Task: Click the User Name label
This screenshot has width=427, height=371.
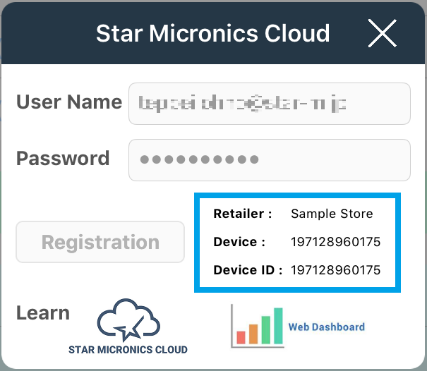Action: pyautogui.click(x=69, y=102)
